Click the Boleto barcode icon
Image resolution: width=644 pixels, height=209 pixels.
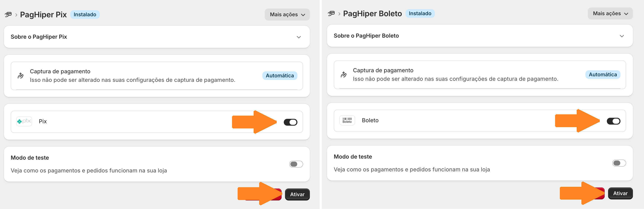click(347, 121)
